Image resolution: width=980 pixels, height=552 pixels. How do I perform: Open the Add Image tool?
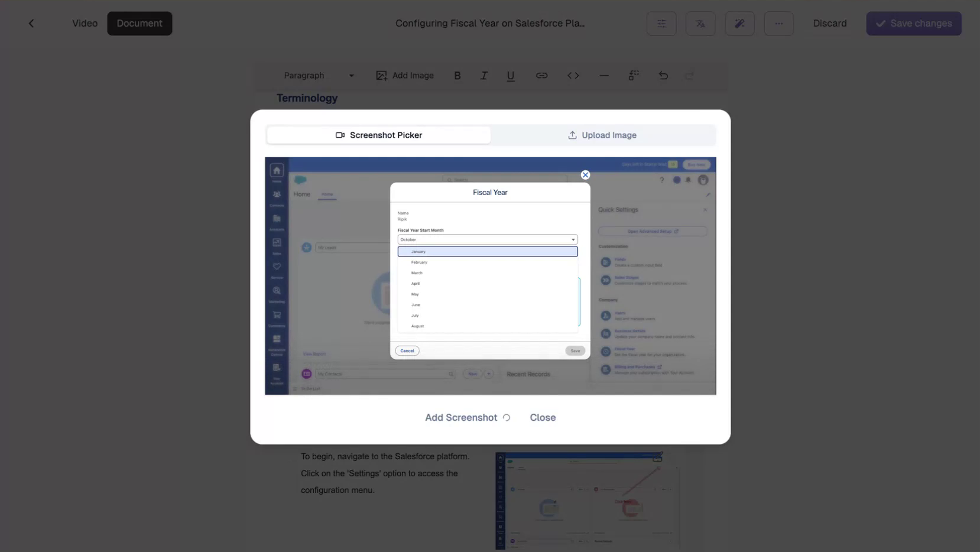(x=405, y=76)
